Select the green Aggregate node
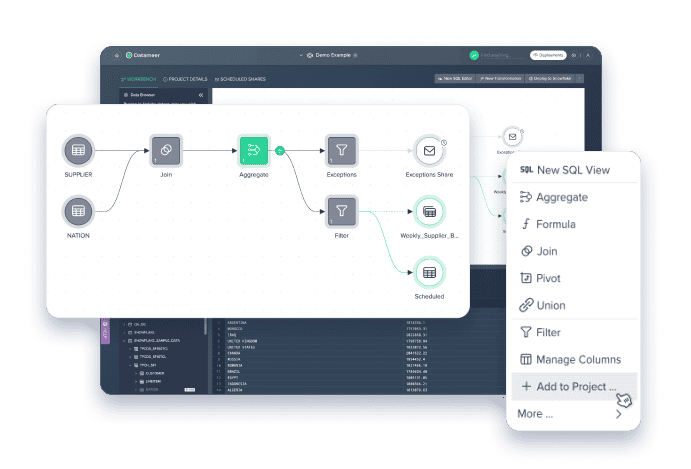 253,150
